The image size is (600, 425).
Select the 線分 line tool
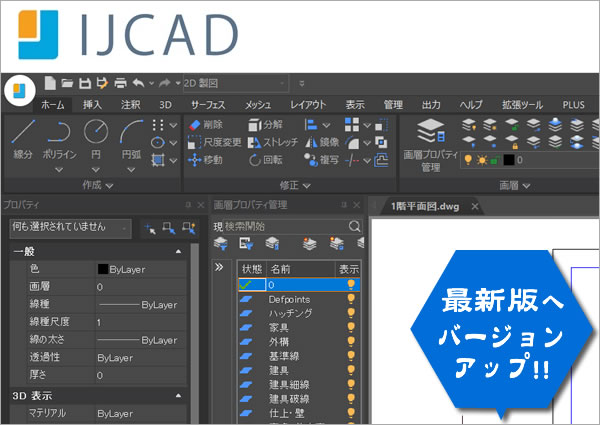pyautogui.click(x=23, y=139)
